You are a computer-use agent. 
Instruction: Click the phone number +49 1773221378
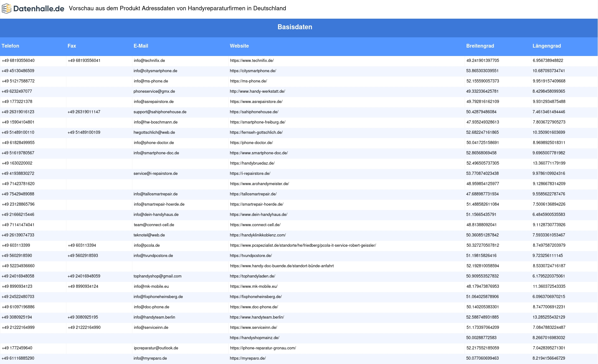point(17,102)
